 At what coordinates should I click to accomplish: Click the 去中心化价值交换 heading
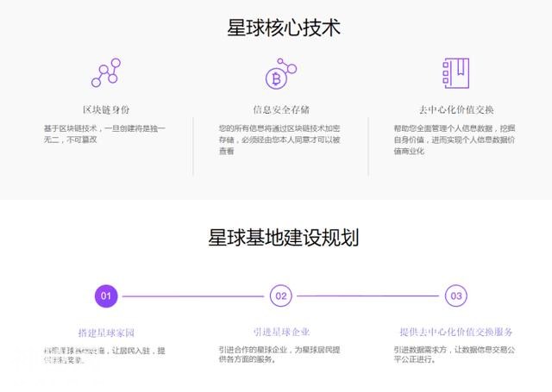(x=456, y=110)
